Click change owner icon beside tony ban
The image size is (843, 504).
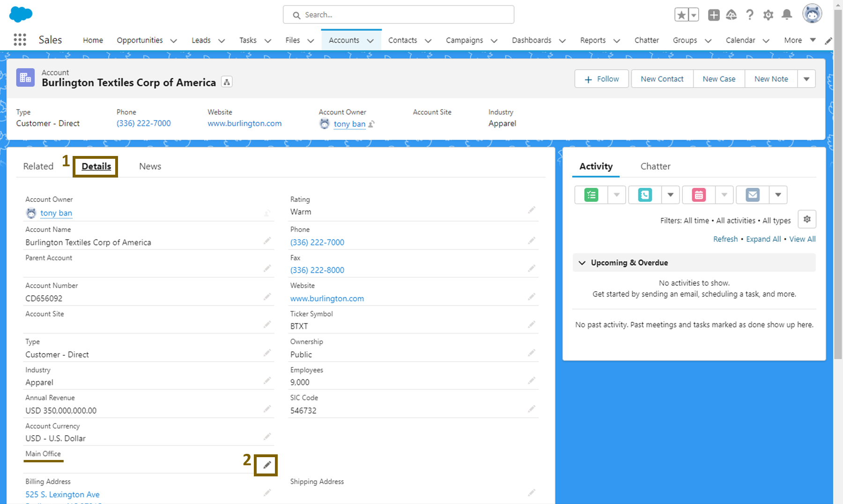click(x=372, y=124)
